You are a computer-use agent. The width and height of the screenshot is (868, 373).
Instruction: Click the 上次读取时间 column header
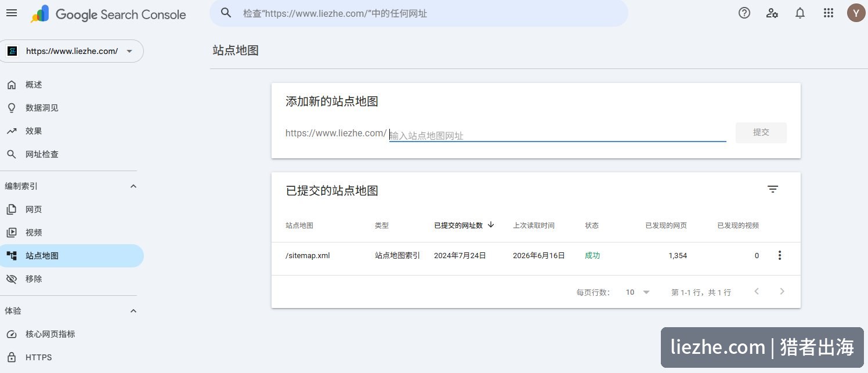click(534, 225)
